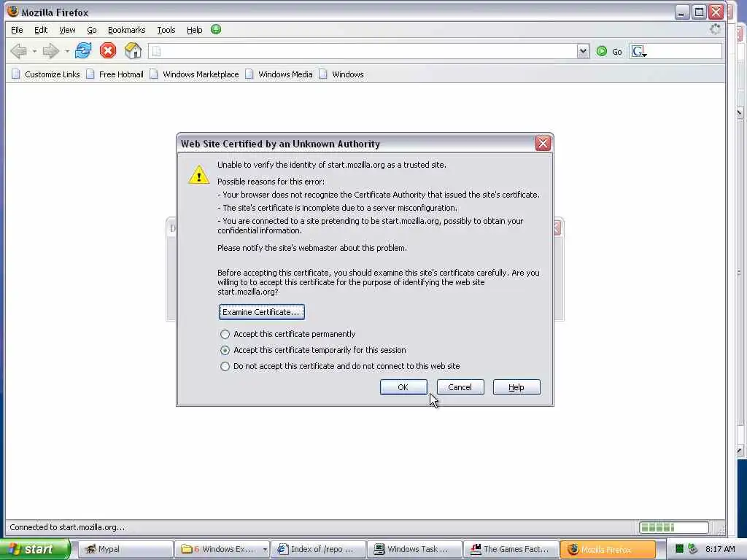Image resolution: width=747 pixels, height=560 pixels.
Task: Close the certificate warning dialog
Action: [x=543, y=144]
